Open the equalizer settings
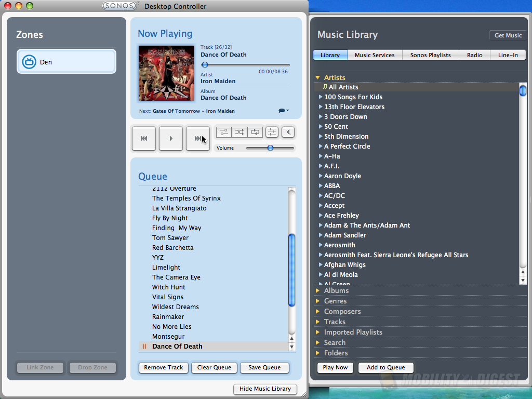Image resolution: width=532 pixels, height=399 pixels. click(272, 132)
